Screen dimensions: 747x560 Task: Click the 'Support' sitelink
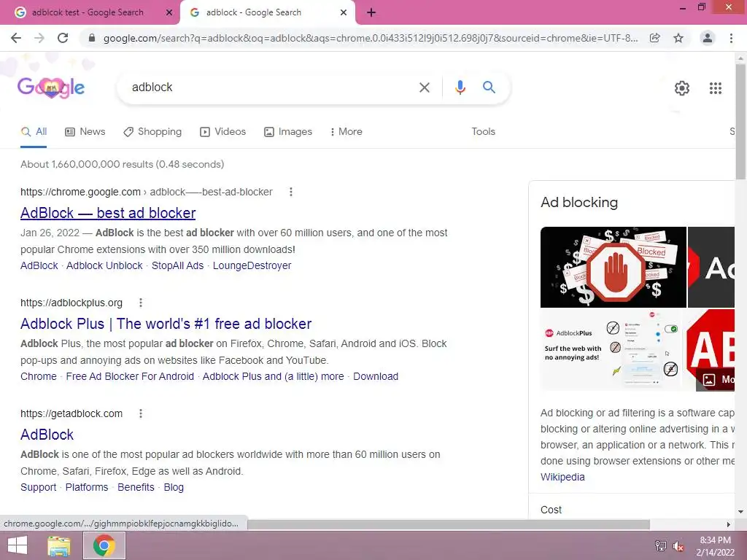(x=39, y=488)
